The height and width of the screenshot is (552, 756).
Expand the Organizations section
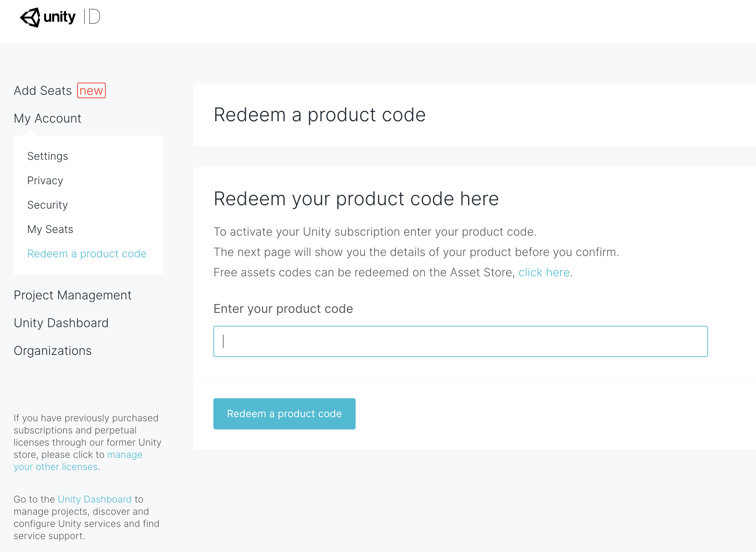coord(53,351)
